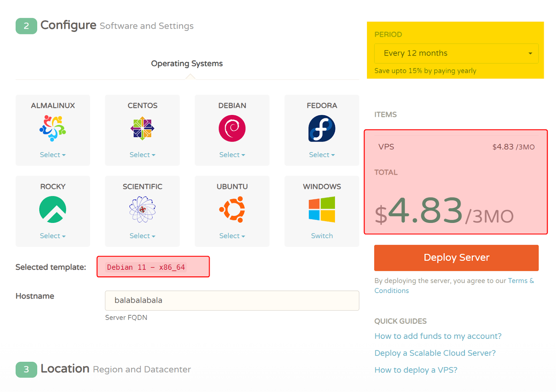
Task: Expand the Ubuntu Select version dropdown
Action: click(x=232, y=236)
